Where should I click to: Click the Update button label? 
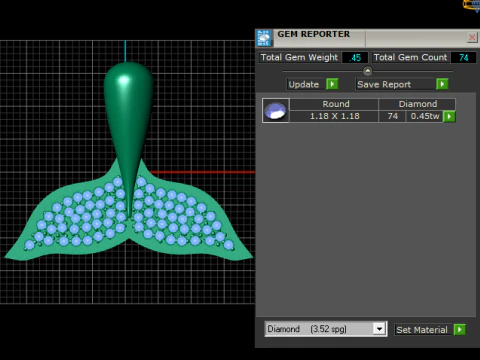[304, 84]
